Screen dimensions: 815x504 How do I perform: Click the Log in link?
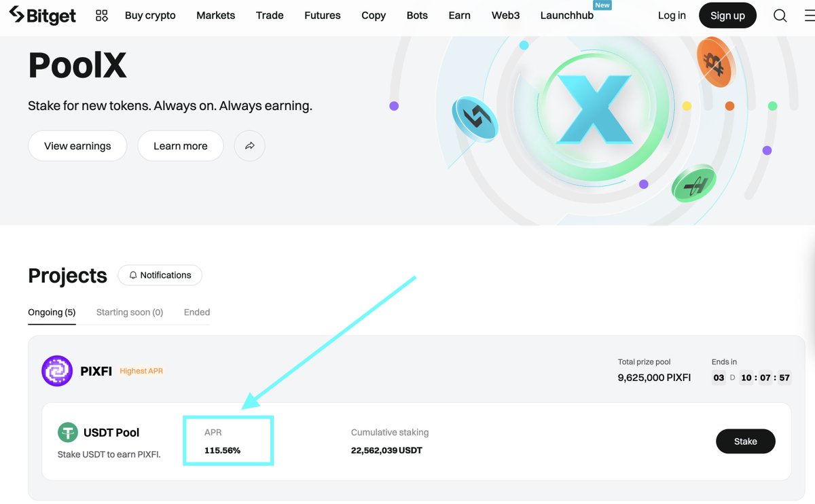point(672,15)
